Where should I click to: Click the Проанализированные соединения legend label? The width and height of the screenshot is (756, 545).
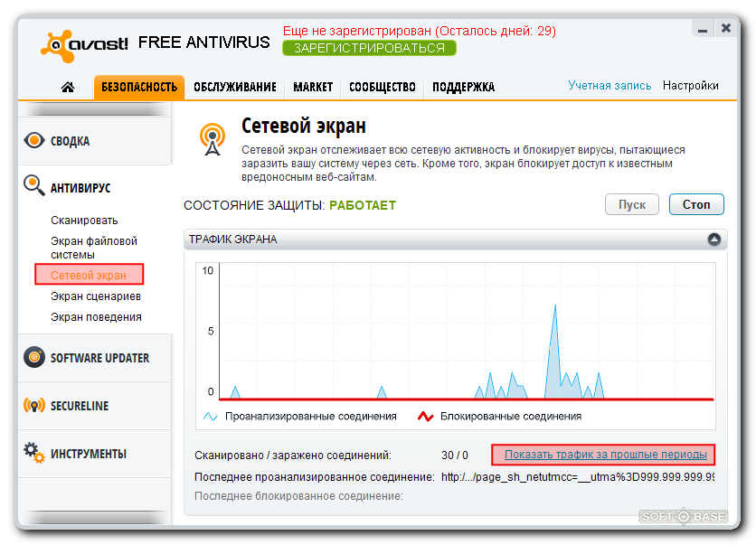(311, 417)
